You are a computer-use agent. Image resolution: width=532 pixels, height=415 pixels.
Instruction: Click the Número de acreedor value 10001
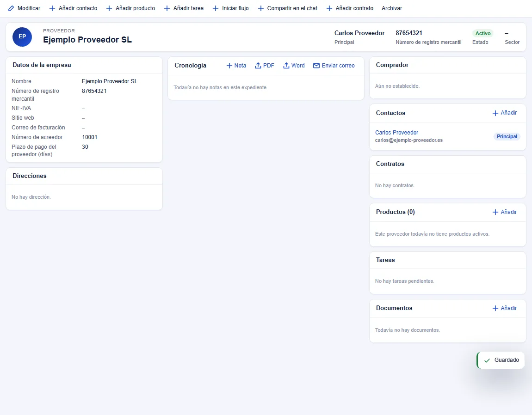click(90, 137)
